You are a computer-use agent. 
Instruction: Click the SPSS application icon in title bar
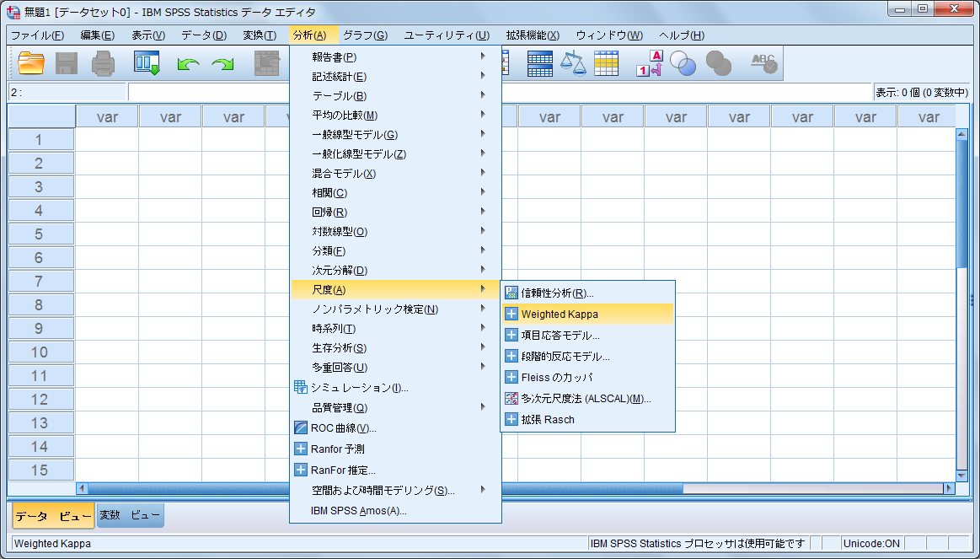click(13, 12)
